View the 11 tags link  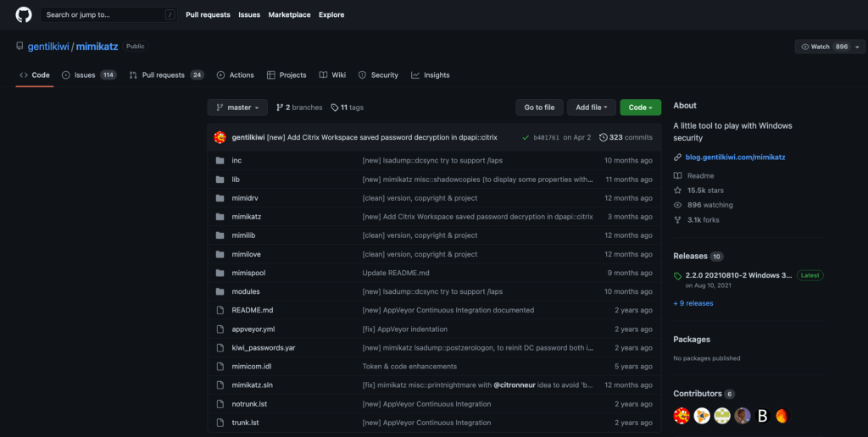pyautogui.click(x=347, y=108)
